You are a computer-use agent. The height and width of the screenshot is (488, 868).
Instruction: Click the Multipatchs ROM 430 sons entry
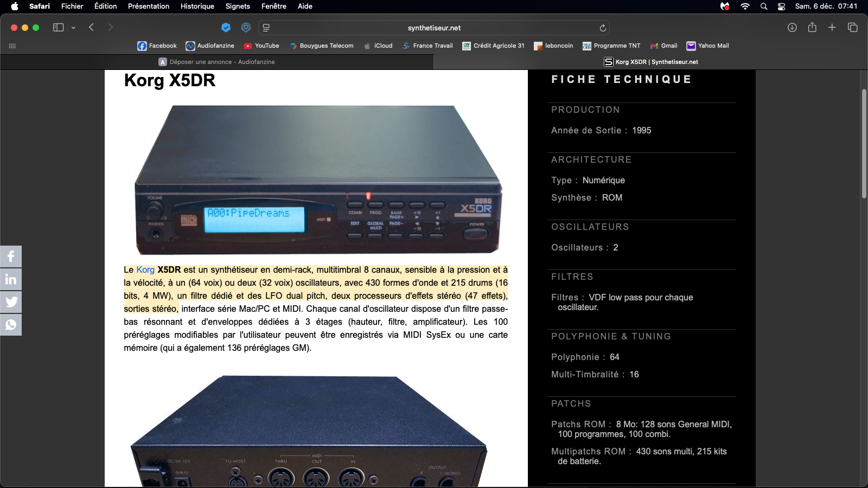(639, 457)
